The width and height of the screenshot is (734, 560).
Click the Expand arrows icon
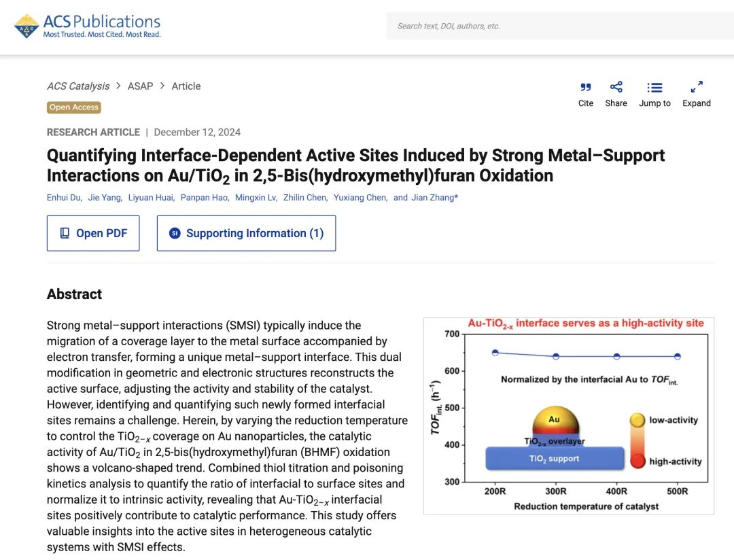pos(697,87)
